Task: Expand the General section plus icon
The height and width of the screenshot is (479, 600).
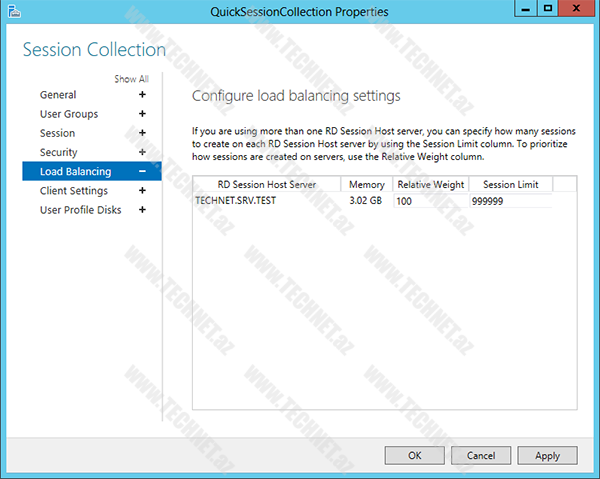Action: [x=142, y=95]
